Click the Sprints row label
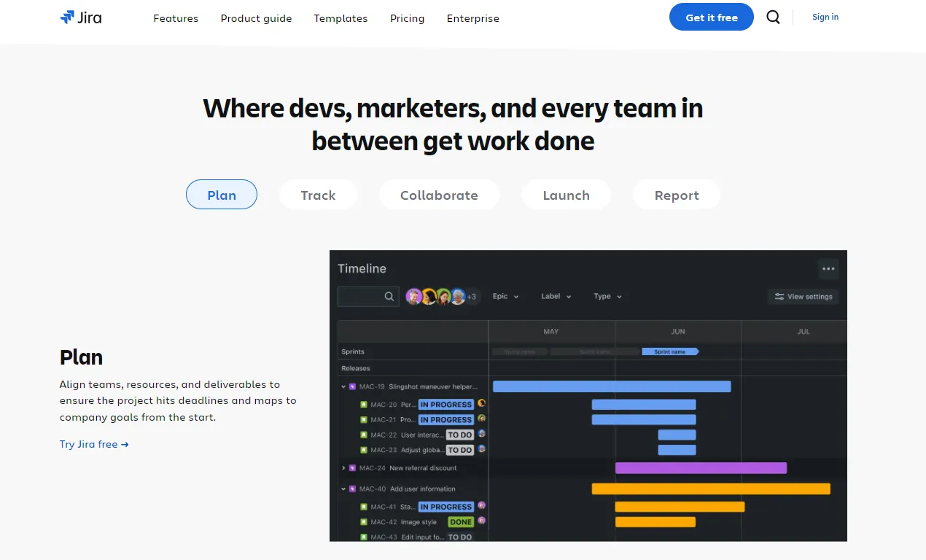Viewport: 926px width, 560px height. tap(353, 351)
